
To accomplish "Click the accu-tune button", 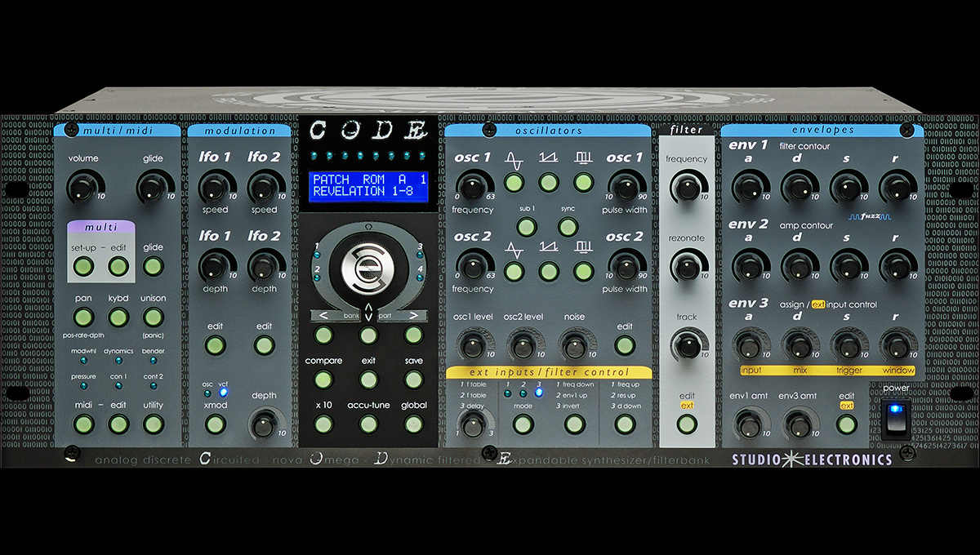I will click(369, 424).
